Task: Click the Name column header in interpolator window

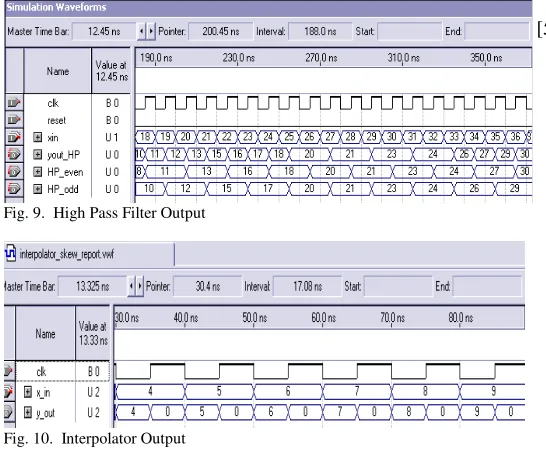Action: click(45, 334)
